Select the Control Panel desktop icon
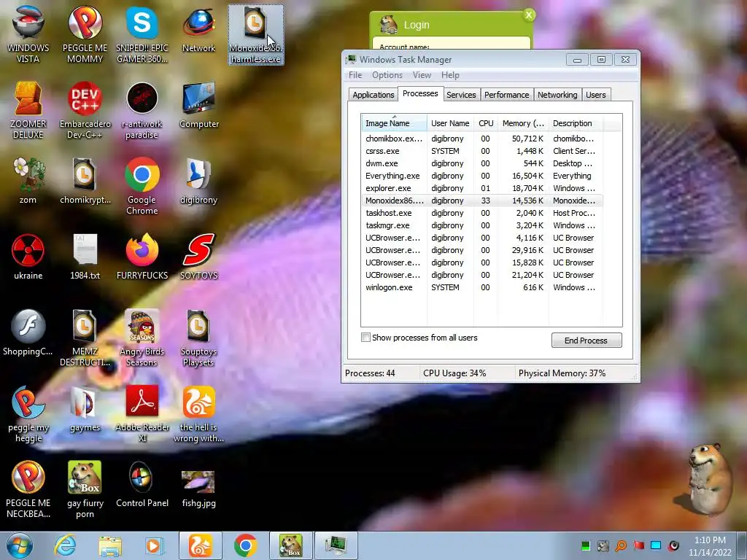The width and height of the screenshot is (747, 560). (142, 484)
